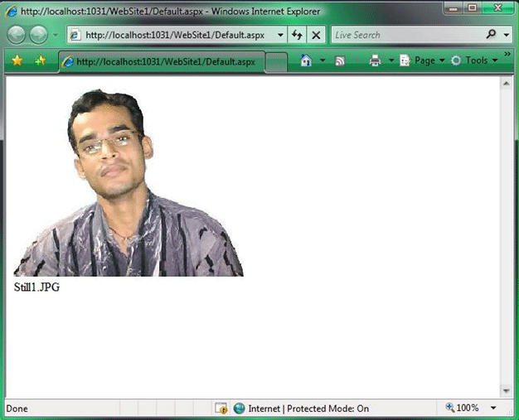Open the search provider options dropdown

click(x=507, y=35)
